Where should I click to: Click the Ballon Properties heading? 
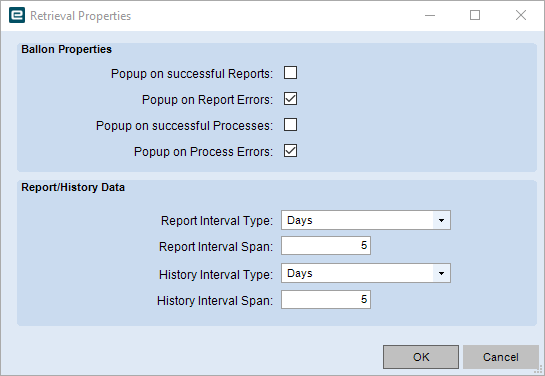click(x=66, y=49)
